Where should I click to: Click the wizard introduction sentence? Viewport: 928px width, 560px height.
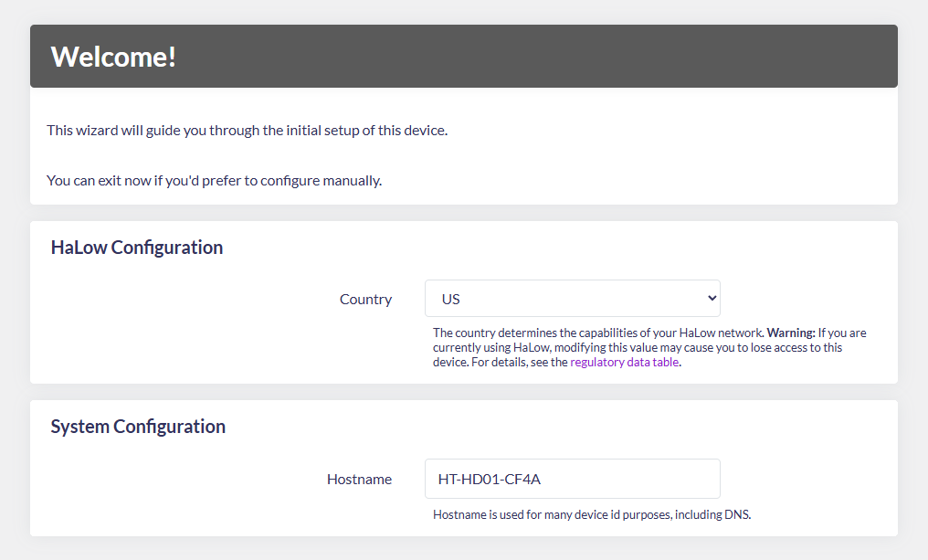click(x=247, y=130)
